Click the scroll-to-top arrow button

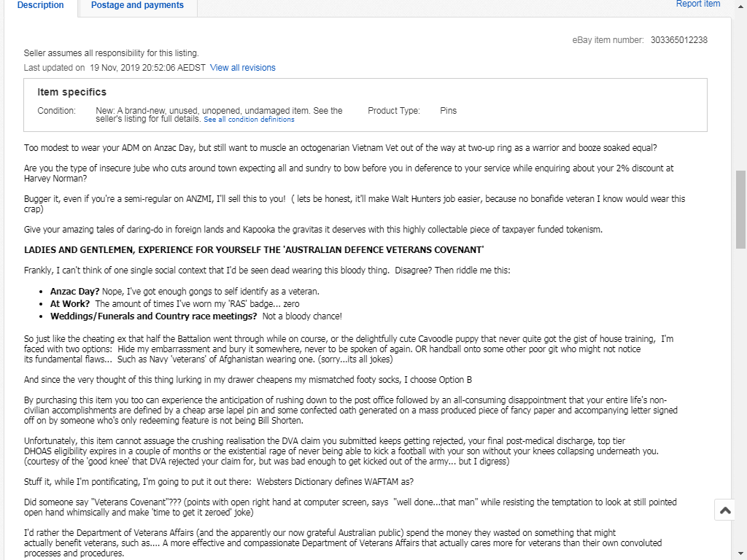[x=724, y=510]
